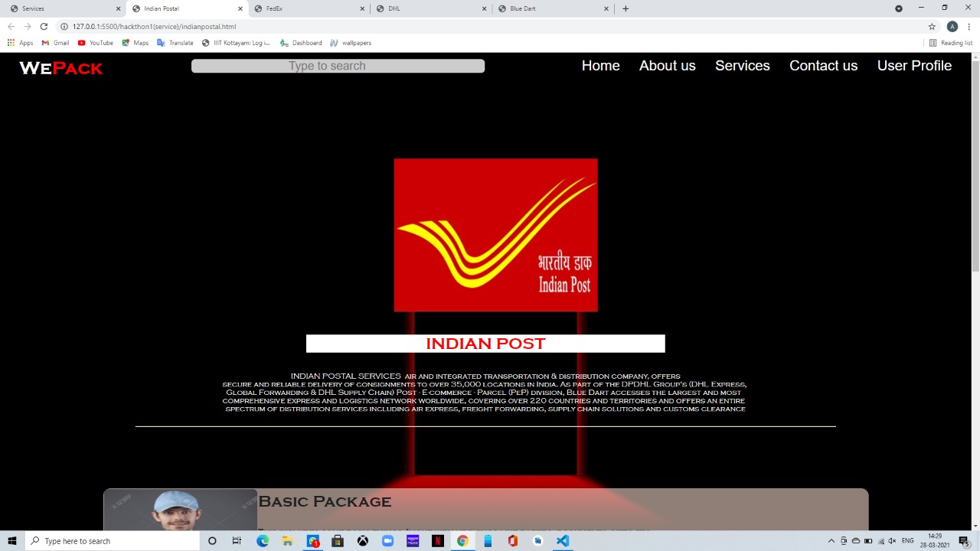Image resolution: width=980 pixels, height=551 pixels.
Task: Close the DHL tab
Action: click(485, 8)
